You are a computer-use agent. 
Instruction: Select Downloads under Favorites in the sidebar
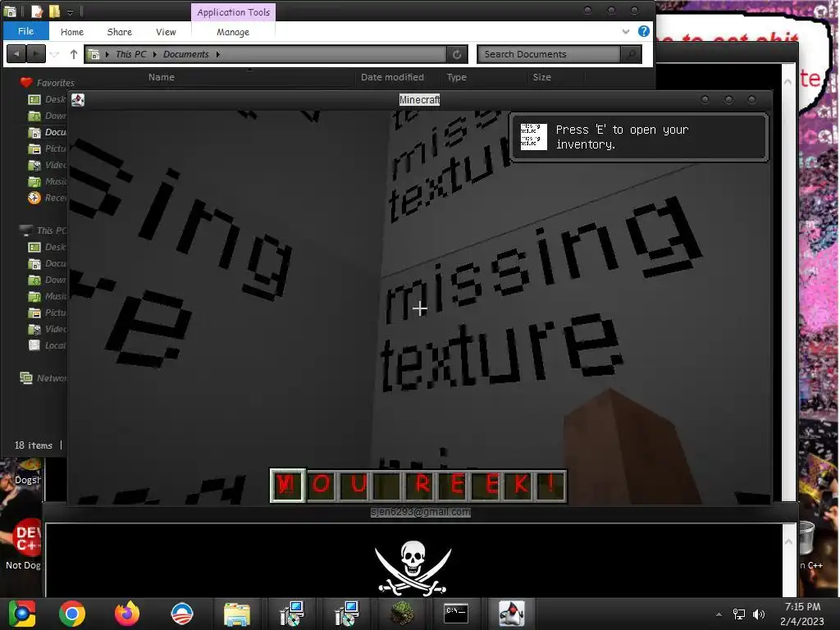47,116
